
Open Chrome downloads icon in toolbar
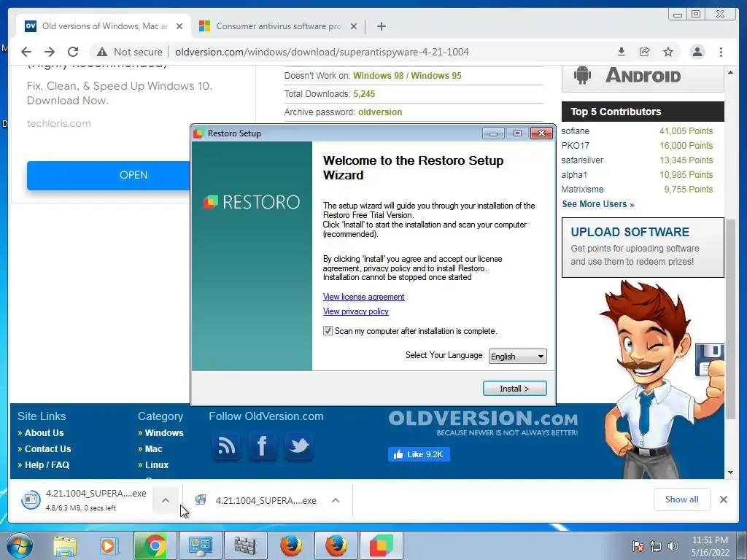622,52
